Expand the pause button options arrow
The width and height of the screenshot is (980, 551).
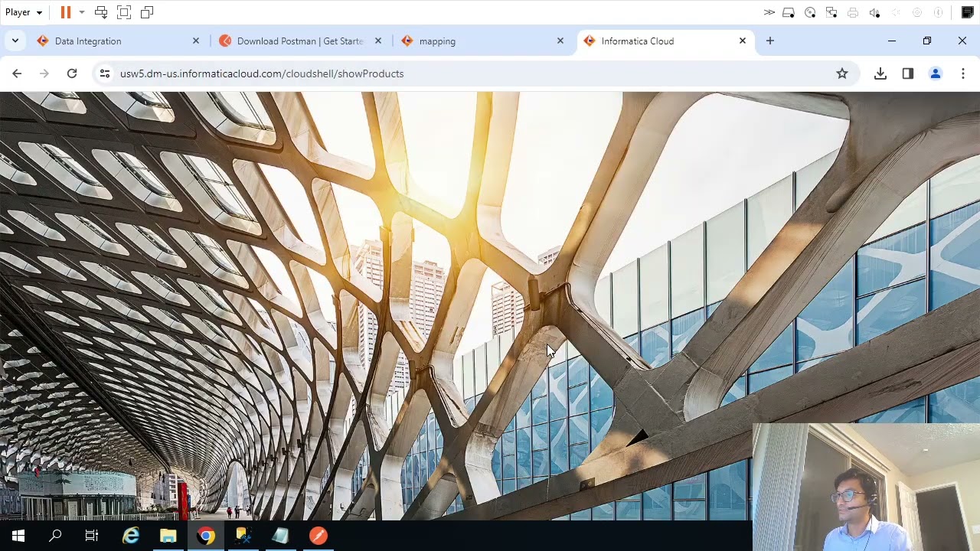pyautogui.click(x=82, y=12)
